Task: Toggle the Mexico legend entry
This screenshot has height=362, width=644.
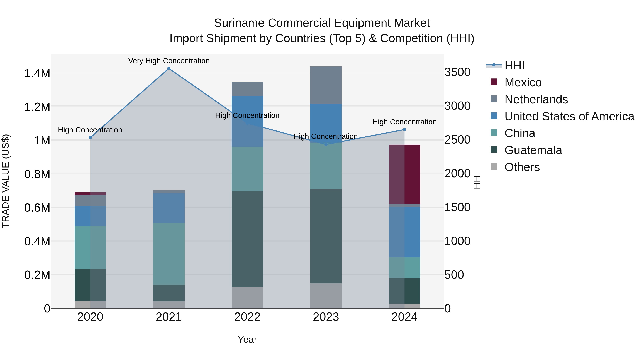Action: 516,82
